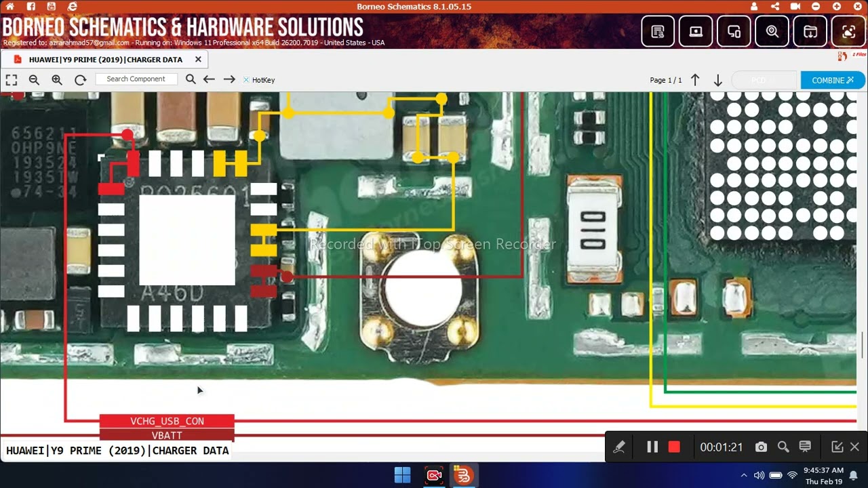
Task: Open the Home icon in title bar
Action: [x=9, y=7]
